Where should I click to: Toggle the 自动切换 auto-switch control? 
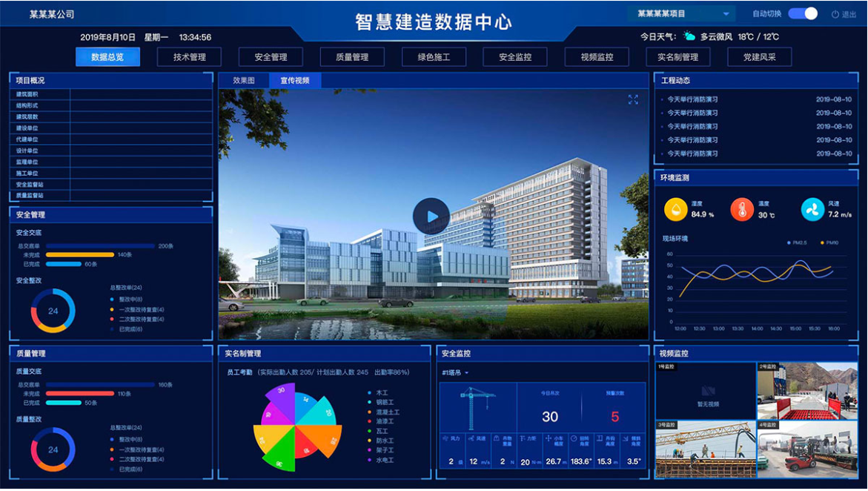(804, 13)
